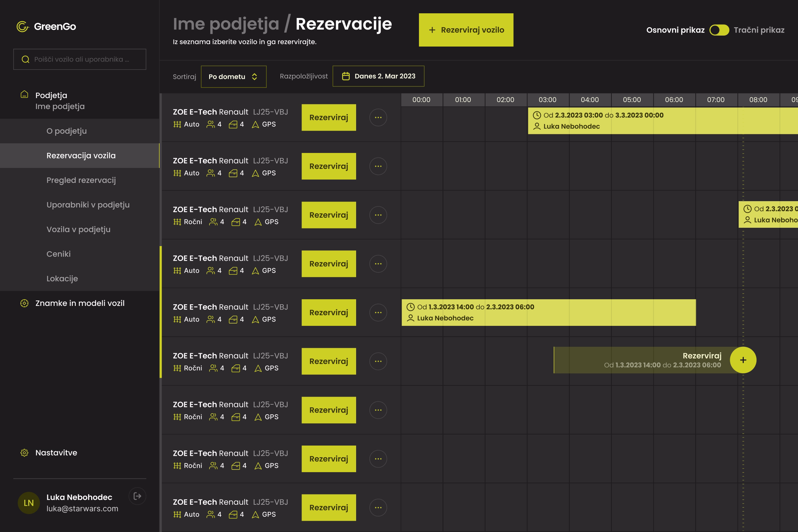The width and height of the screenshot is (798, 532).
Task: Click the GPS icon in first vehicle row
Action: 255,124
